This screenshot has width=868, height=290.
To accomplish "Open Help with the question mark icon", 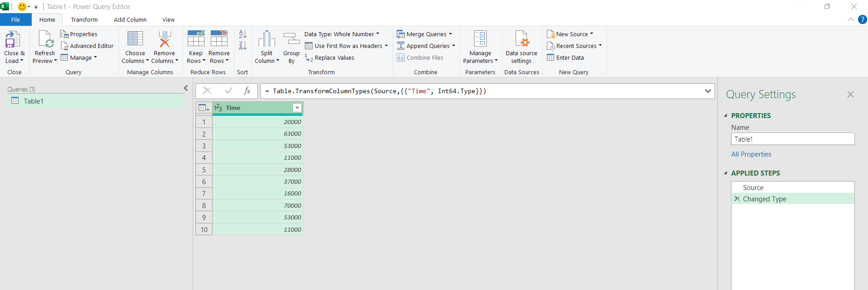I will pyautogui.click(x=863, y=19).
